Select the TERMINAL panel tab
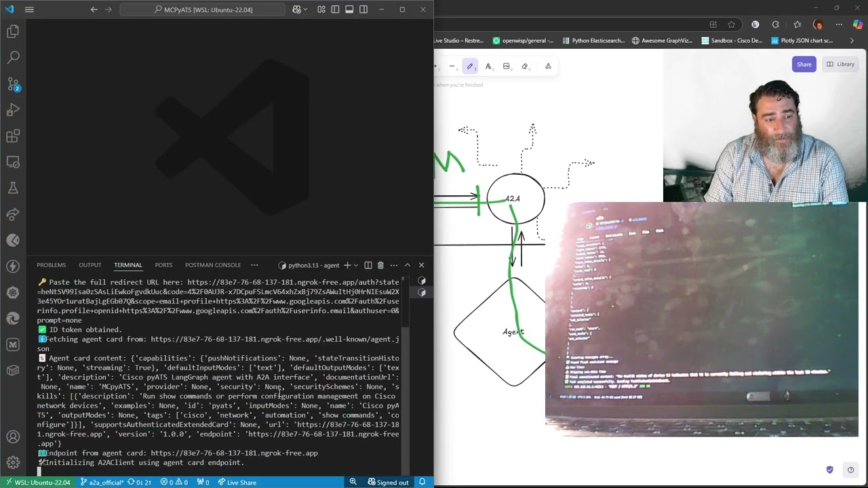This screenshot has height=488, width=868. click(x=128, y=265)
